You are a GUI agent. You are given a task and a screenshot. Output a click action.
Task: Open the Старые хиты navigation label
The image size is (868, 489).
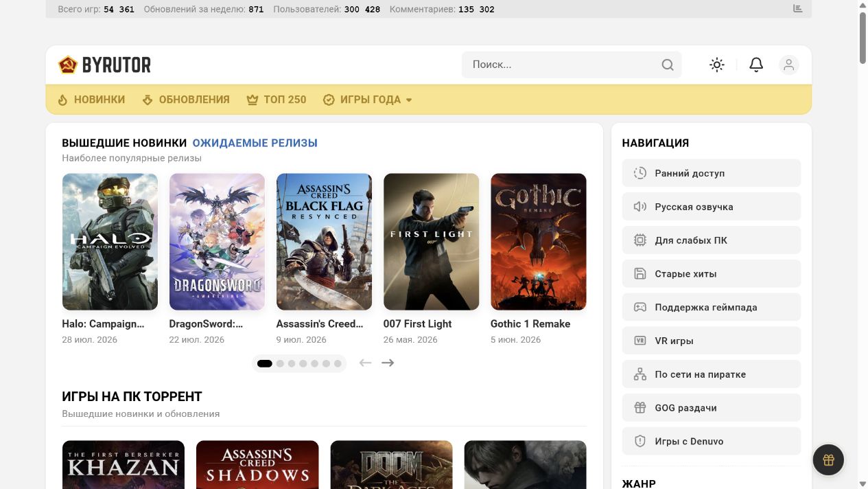[685, 273]
